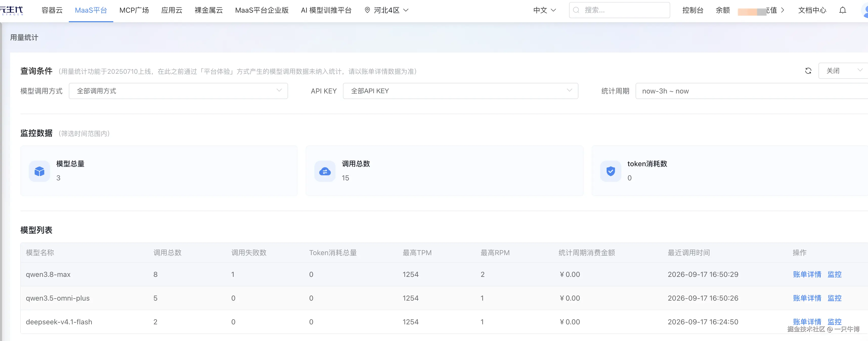The height and width of the screenshot is (341, 868).
Task: Open the 关闭 auto-refresh dropdown
Action: coord(843,71)
